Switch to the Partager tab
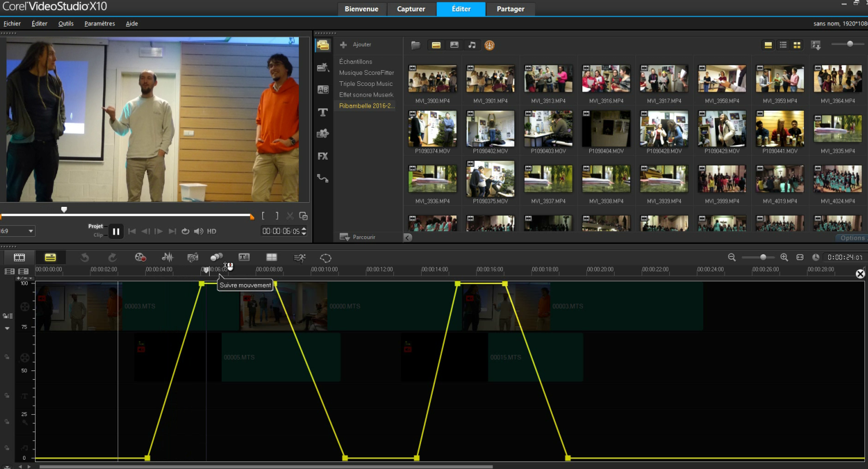This screenshot has height=469, width=868. point(510,9)
